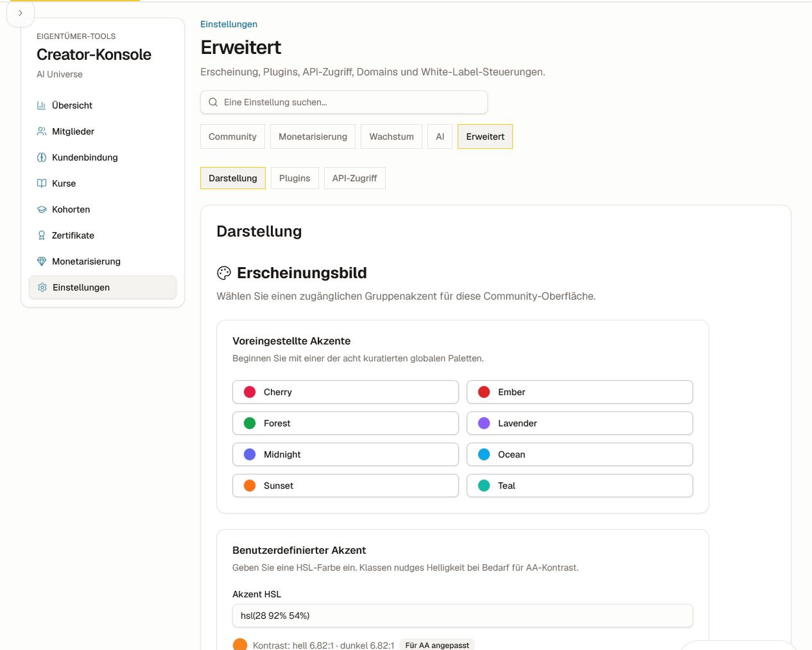This screenshot has height=650, width=812.
Task: Click the AI Universe label
Action: [x=60, y=74]
